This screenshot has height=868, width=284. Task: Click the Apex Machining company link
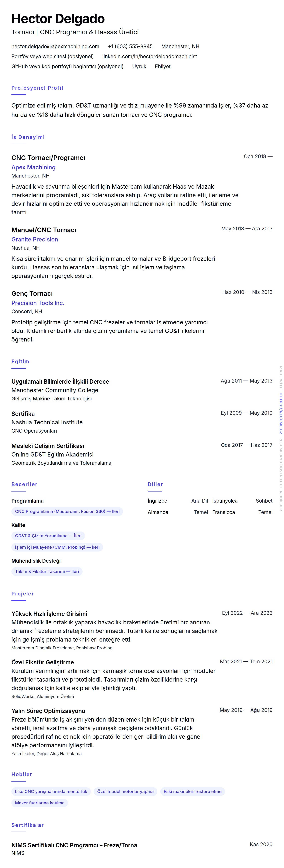pos(33,168)
